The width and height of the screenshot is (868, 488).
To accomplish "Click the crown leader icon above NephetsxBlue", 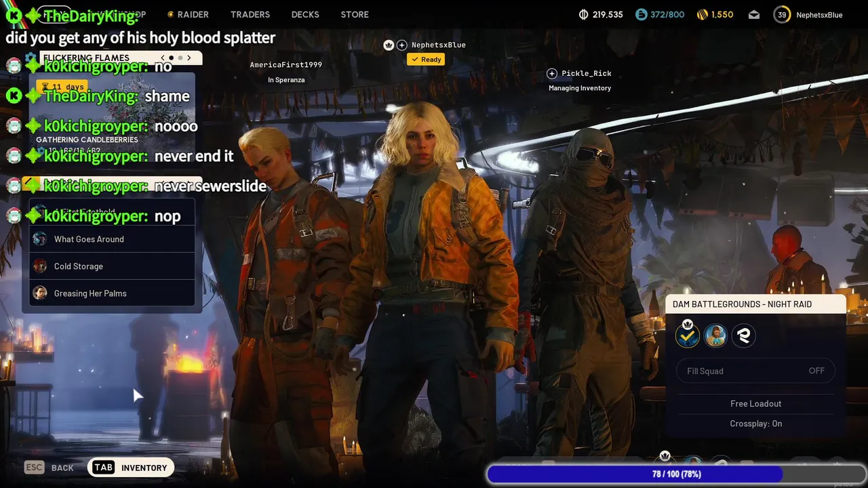I will click(x=389, y=45).
